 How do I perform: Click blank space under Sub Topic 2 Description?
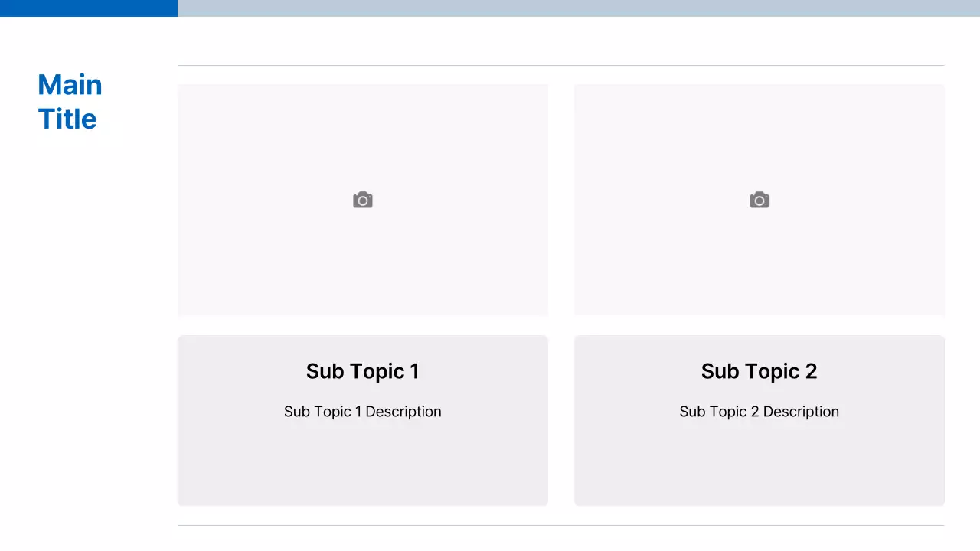click(x=759, y=463)
